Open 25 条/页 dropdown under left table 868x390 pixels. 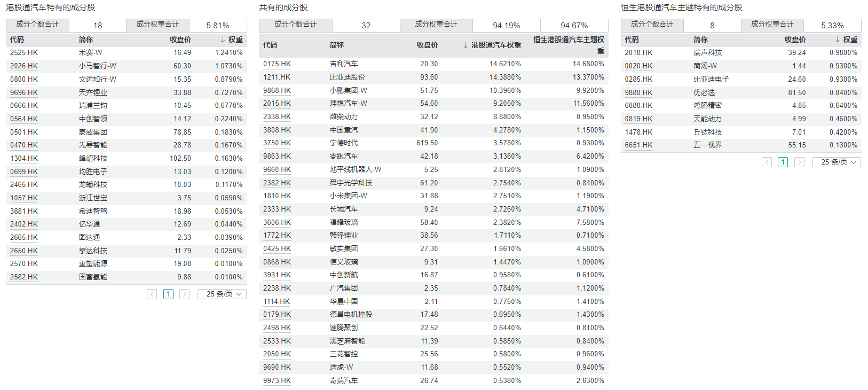click(222, 294)
